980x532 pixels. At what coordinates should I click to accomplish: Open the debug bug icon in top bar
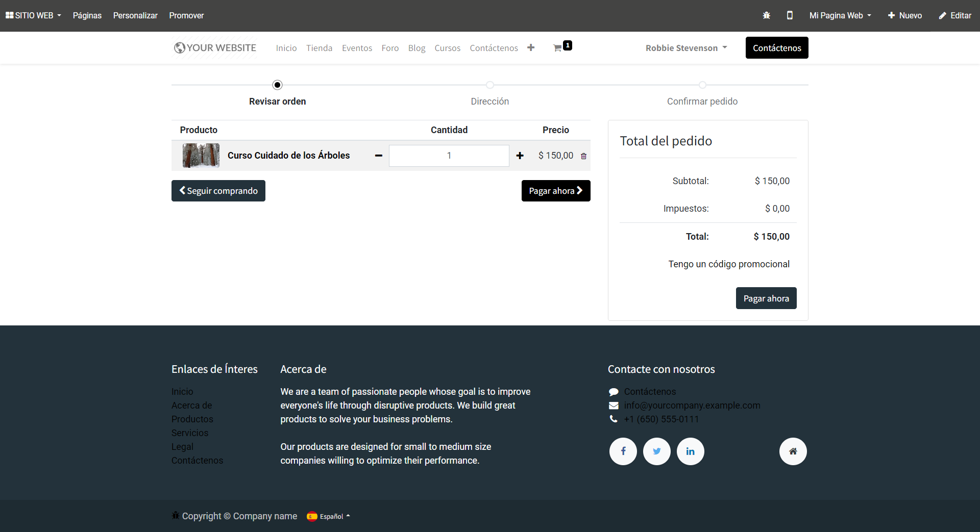(766, 15)
